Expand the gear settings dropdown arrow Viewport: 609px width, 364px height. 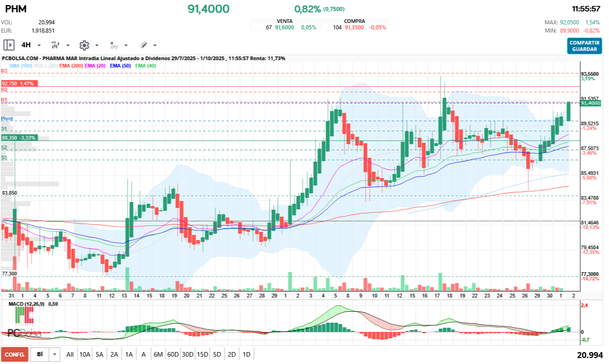coord(97,45)
